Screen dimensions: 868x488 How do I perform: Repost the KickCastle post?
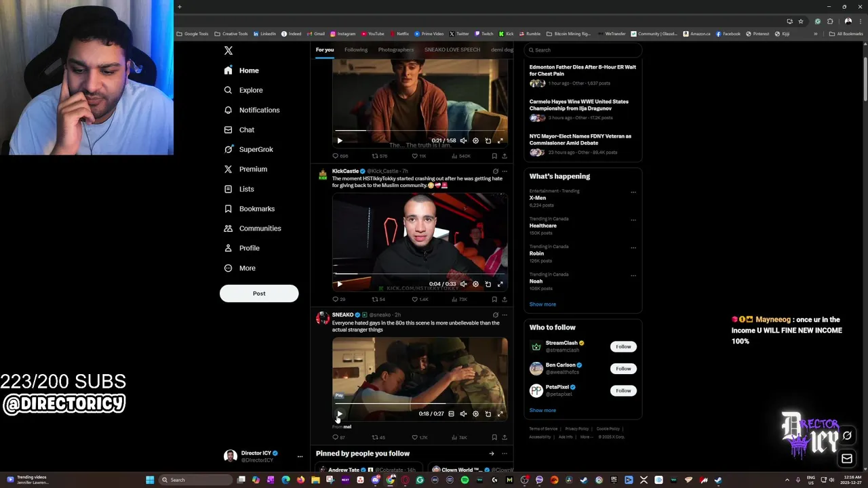(x=378, y=299)
